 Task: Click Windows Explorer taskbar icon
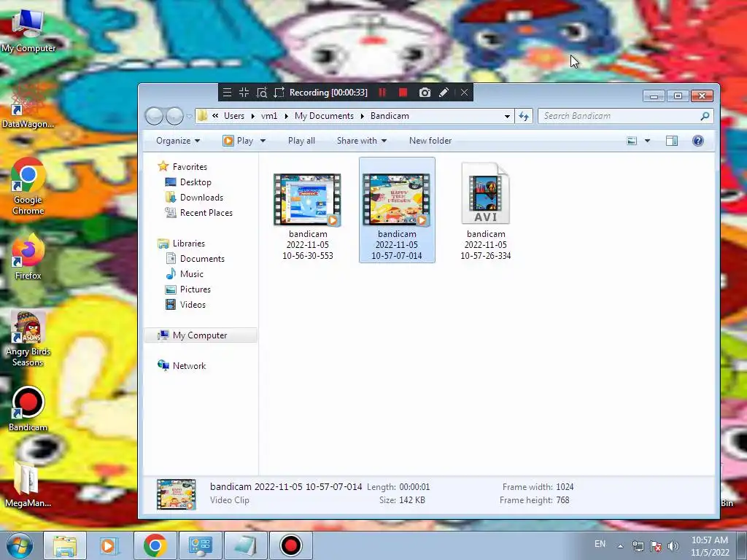coord(65,545)
